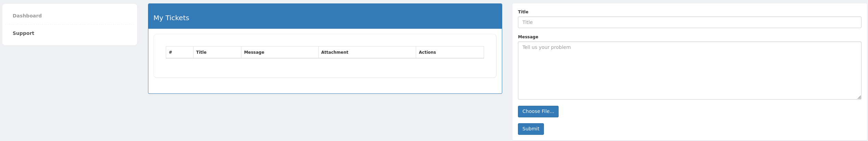Submit the support ticket form

point(531,129)
